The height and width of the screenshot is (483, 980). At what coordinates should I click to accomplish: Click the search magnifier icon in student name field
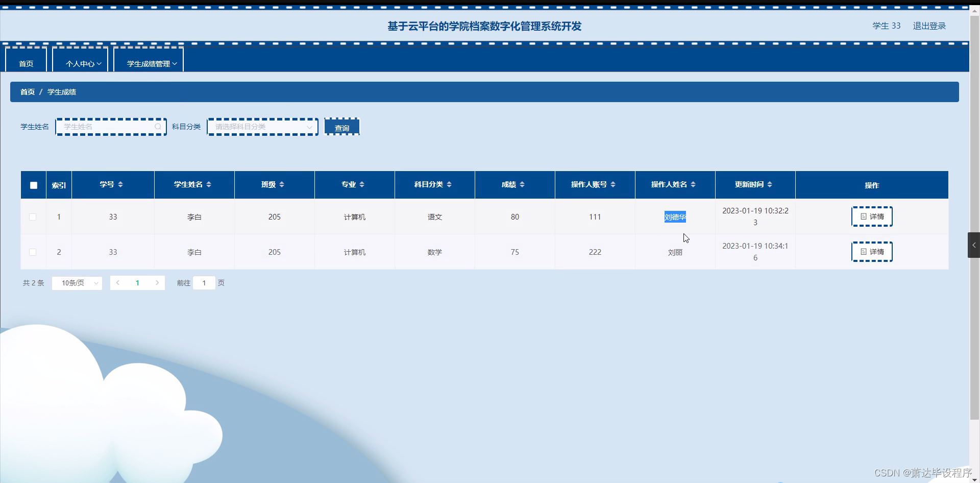tap(158, 127)
